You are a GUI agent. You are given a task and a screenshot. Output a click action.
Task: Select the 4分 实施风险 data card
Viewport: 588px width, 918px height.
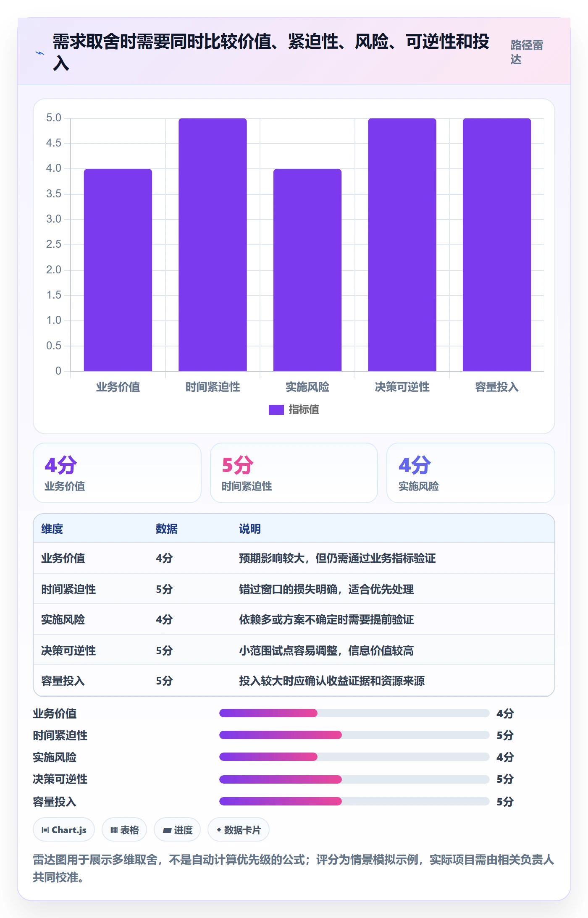(470, 473)
